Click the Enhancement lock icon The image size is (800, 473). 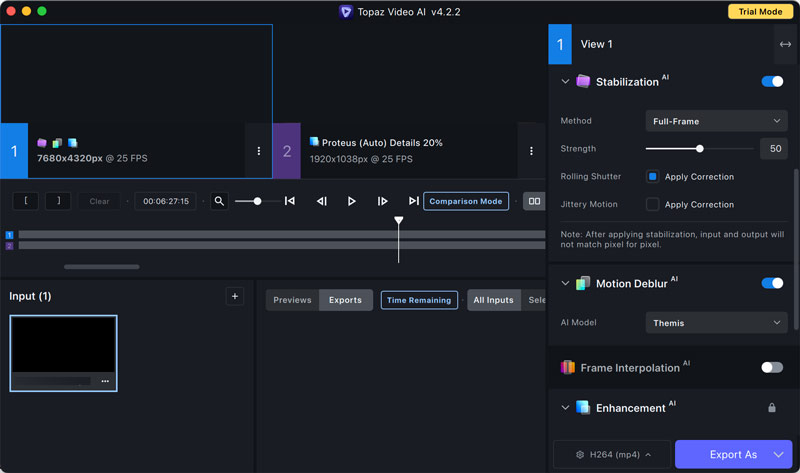click(772, 408)
